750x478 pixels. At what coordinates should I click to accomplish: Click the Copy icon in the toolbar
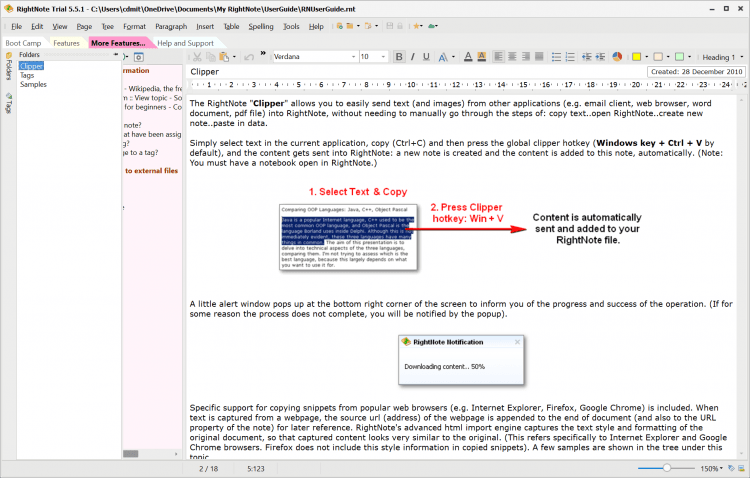(x=210, y=57)
